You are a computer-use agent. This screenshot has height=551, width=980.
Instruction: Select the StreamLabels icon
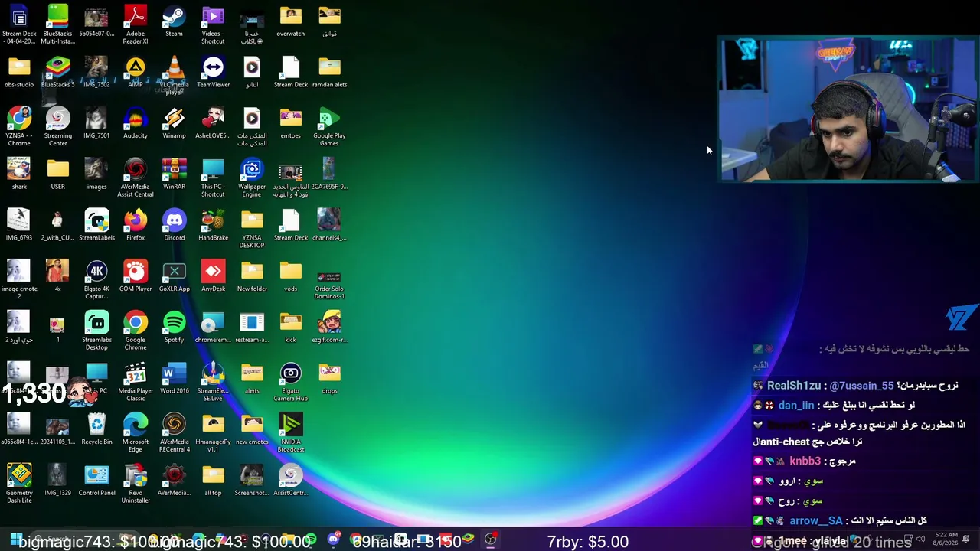[96, 226]
